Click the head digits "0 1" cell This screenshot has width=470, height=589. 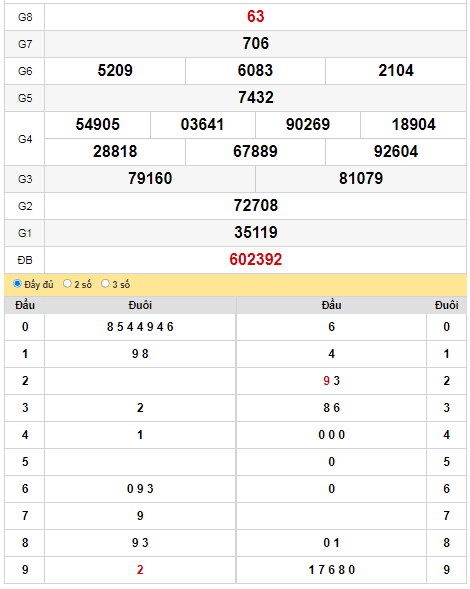[331, 543]
